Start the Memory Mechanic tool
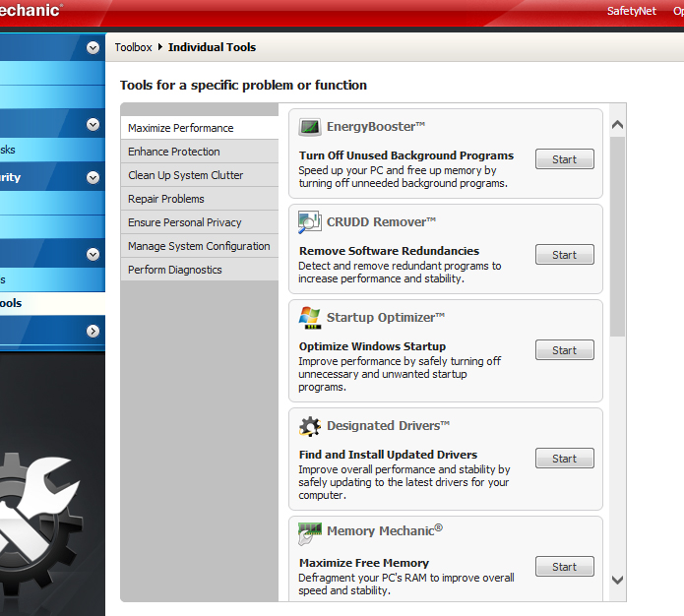Screen dimensions: 684x616 click(565, 567)
